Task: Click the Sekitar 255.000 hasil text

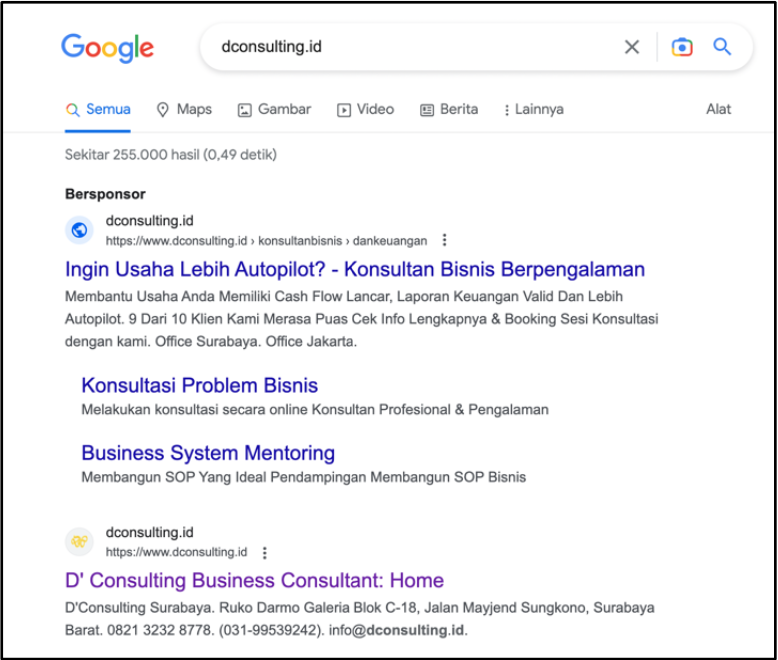Action: pos(171,155)
